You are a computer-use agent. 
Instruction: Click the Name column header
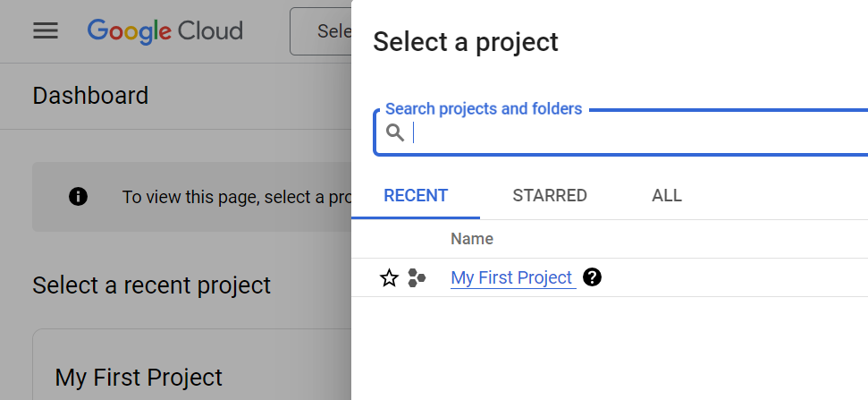472,239
